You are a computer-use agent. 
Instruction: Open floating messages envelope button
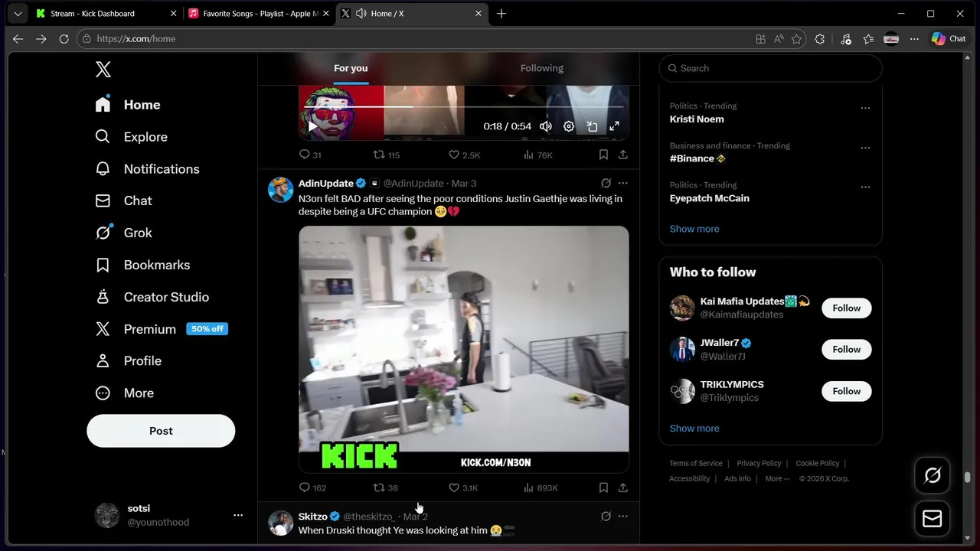933,519
